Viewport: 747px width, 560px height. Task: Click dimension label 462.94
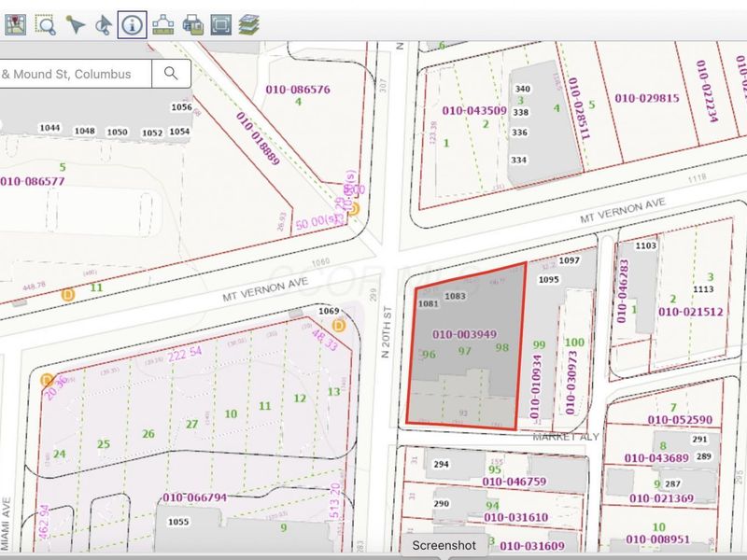(43, 522)
